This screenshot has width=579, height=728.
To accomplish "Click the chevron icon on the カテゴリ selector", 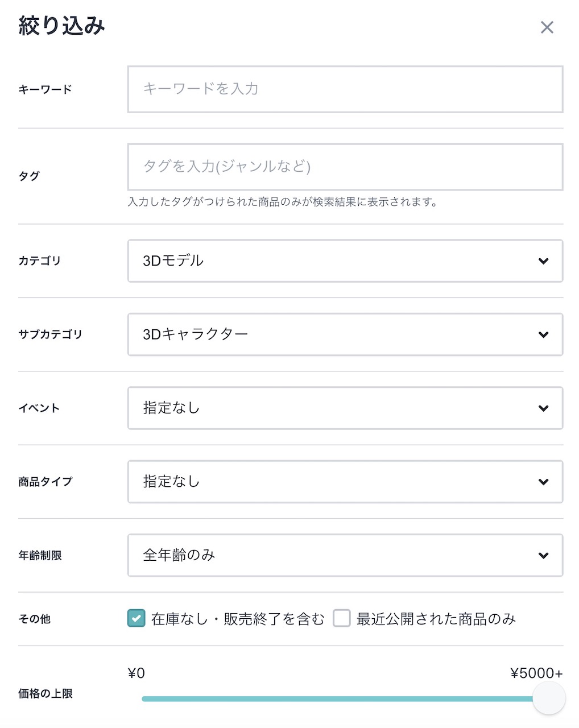I will click(x=543, y=261).
